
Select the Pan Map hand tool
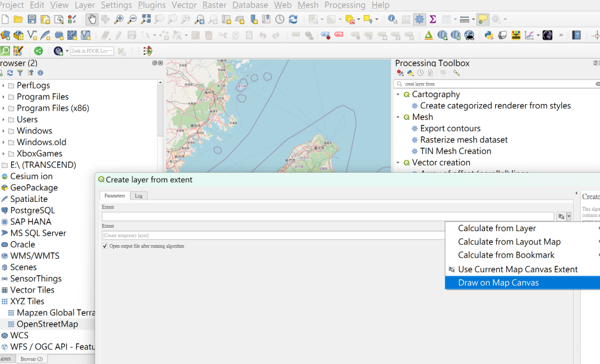click(92, 19)
